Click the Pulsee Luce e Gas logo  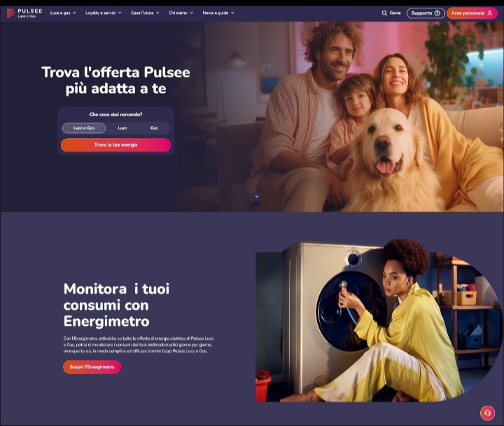(24, 13)
